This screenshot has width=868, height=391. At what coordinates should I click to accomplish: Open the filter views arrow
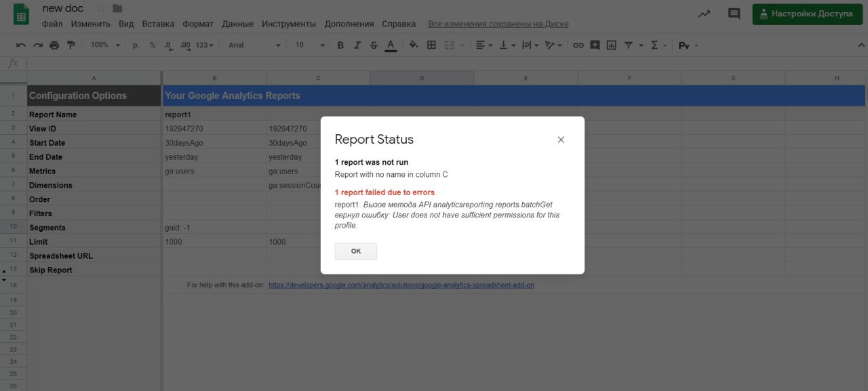[x=641, y=45]
